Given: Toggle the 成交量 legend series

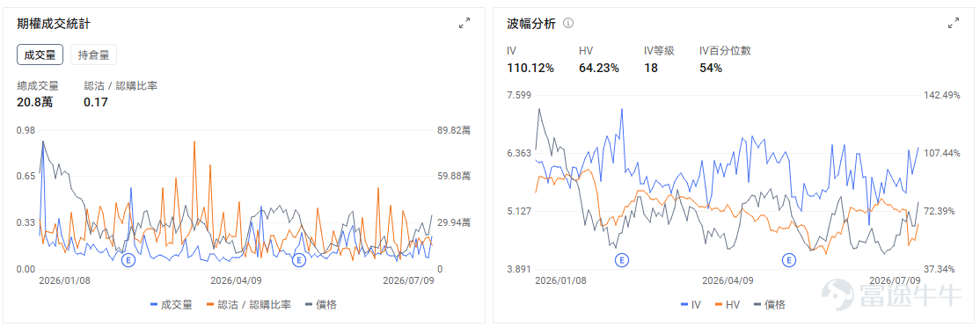Looking at the screenshot, I should (x=172, y=304).
